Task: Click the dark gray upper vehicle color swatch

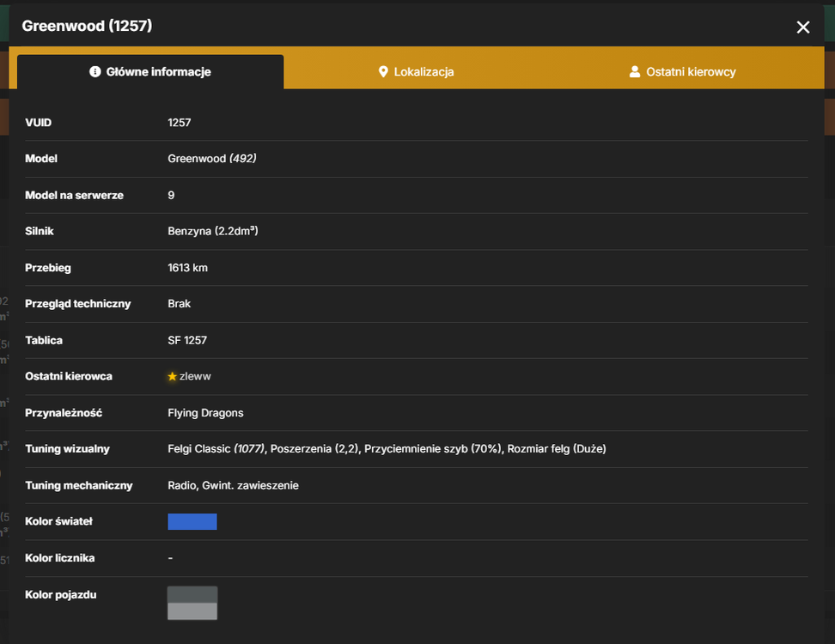Action: [192, 594]
